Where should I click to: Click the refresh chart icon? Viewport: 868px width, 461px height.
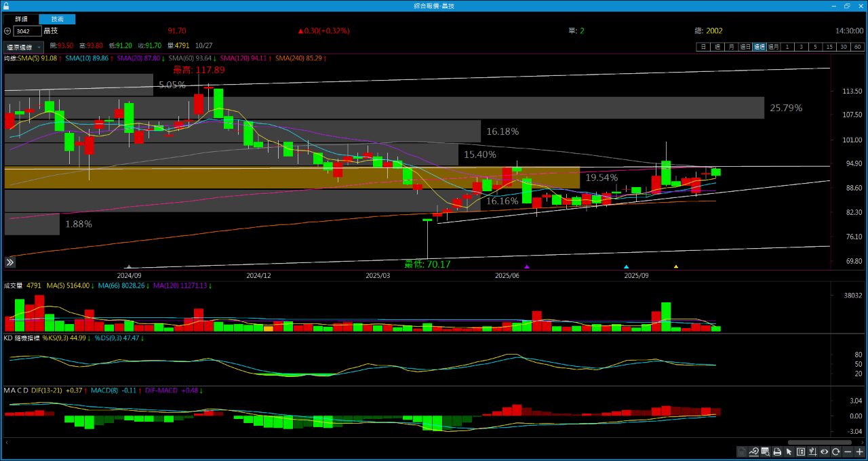pos(836,452)
